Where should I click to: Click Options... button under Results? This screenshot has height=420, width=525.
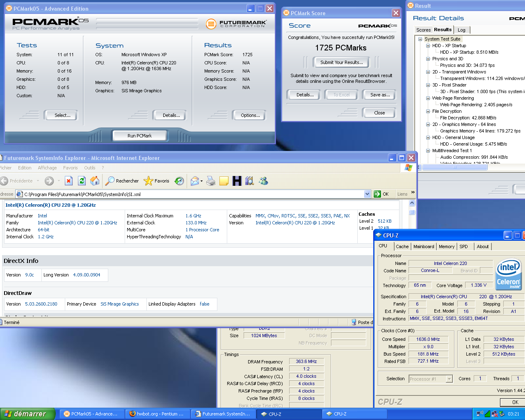coord(250,115)
